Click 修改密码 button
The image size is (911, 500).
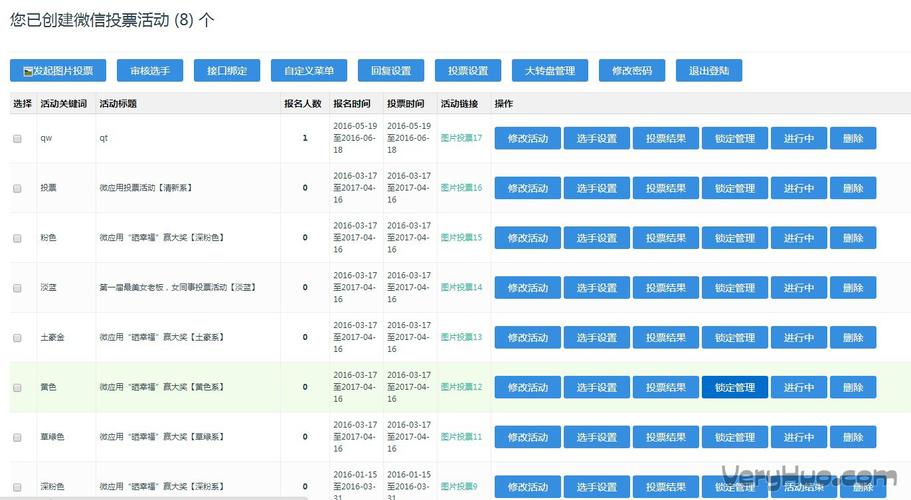[632, 71]
